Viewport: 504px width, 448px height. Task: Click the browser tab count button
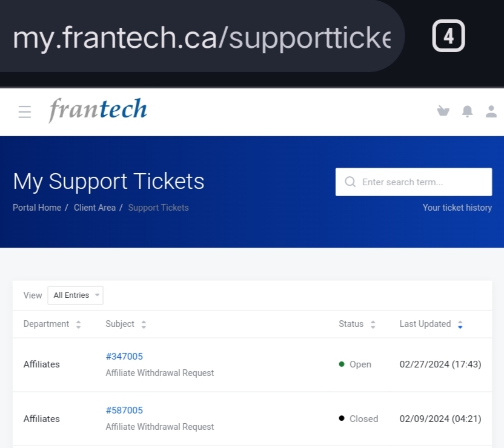(x=448, y=36)
